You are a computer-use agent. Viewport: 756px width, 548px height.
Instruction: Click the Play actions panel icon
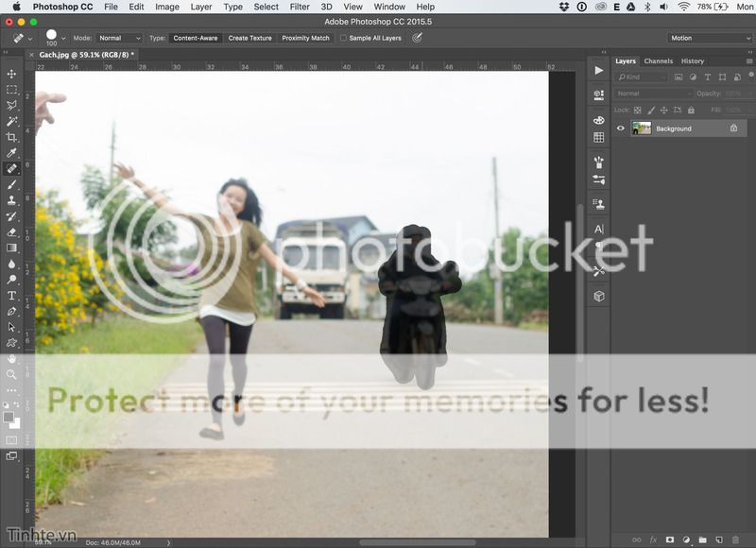(x=599, y=71)
